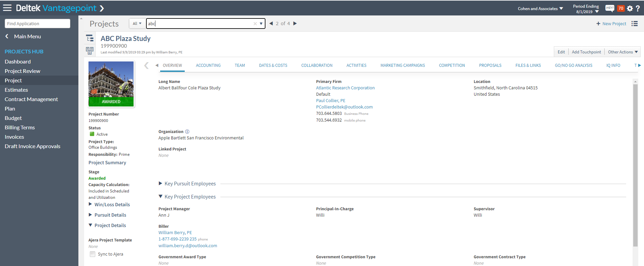This screenshot has height=266, width=644.
Task: Go to next project record arrow
Action: click(295, 24)
